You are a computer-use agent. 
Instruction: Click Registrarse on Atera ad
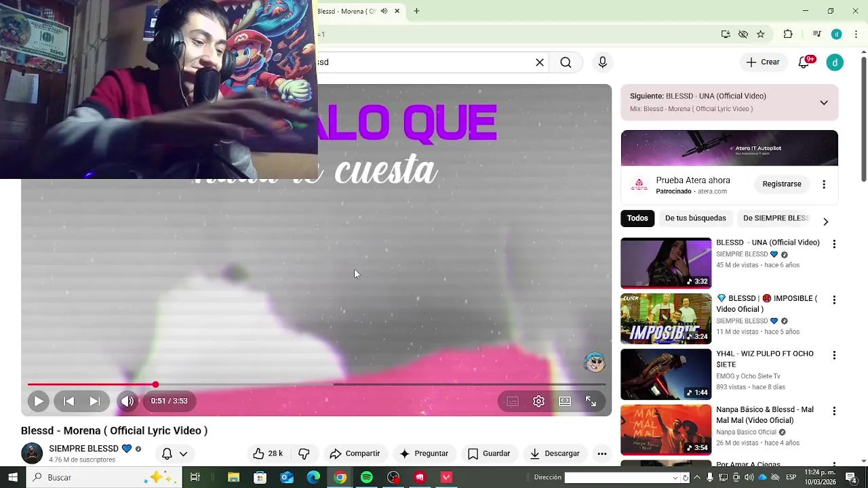click(782, 184)
